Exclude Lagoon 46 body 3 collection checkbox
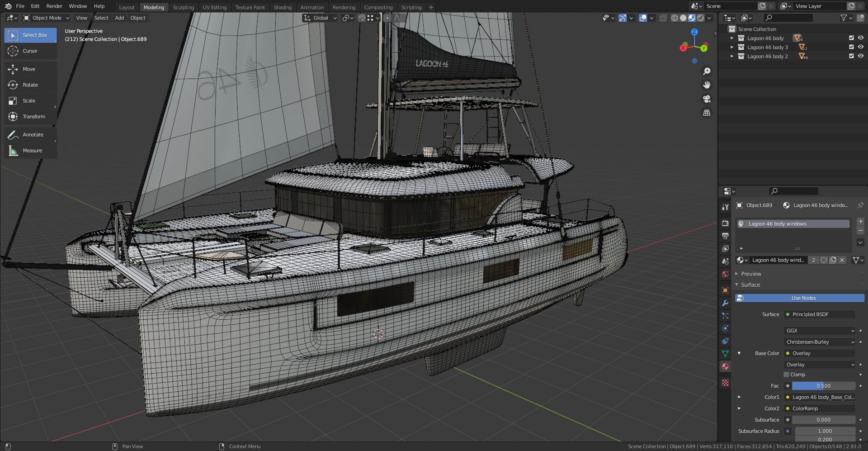This screenshot has width=868, height=451. (851, 47)
